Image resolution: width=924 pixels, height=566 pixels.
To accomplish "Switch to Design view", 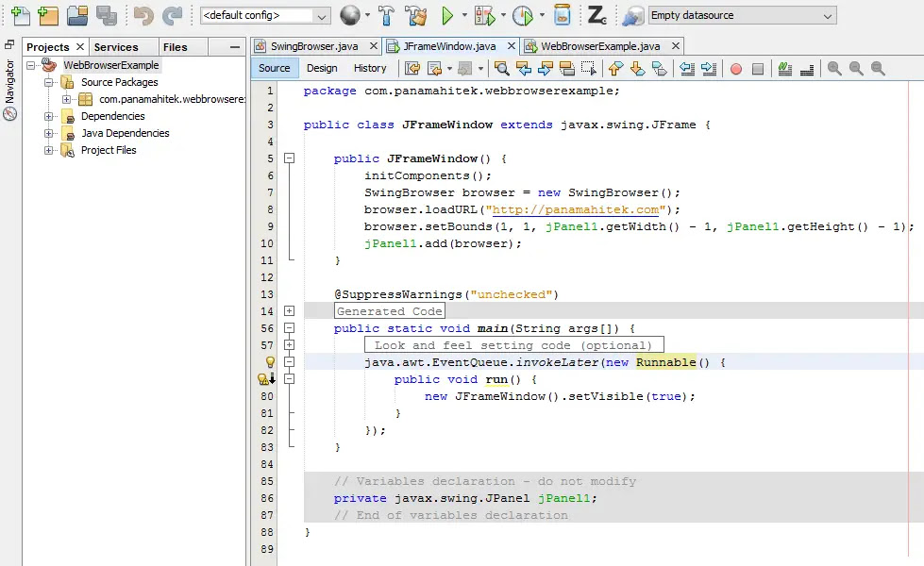I will coord(322,68).
